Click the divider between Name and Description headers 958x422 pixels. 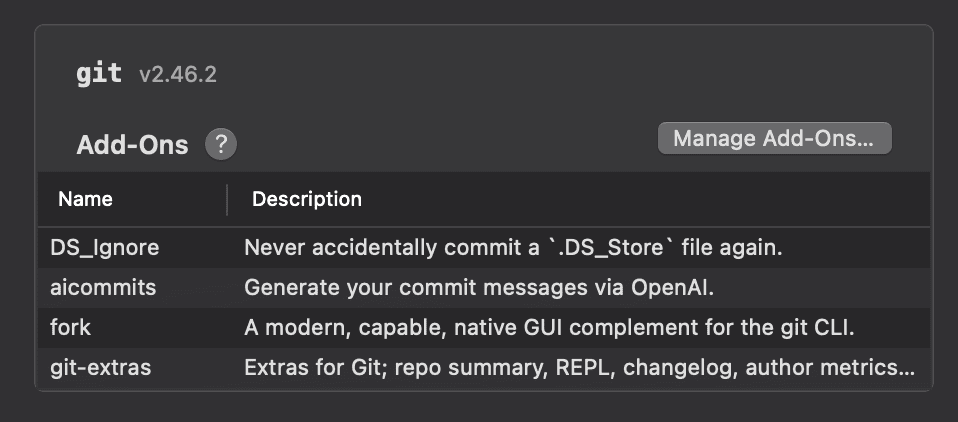click(227, 199)
